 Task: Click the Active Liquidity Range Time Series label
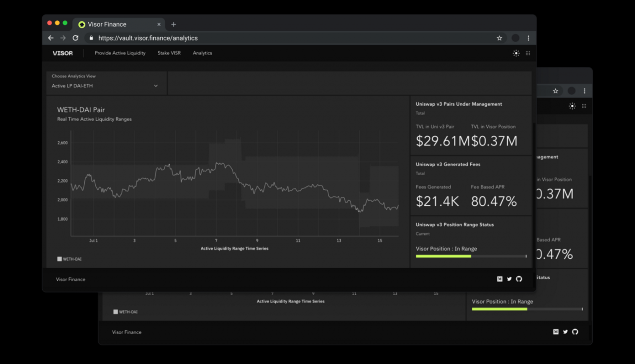pos(234,248)
